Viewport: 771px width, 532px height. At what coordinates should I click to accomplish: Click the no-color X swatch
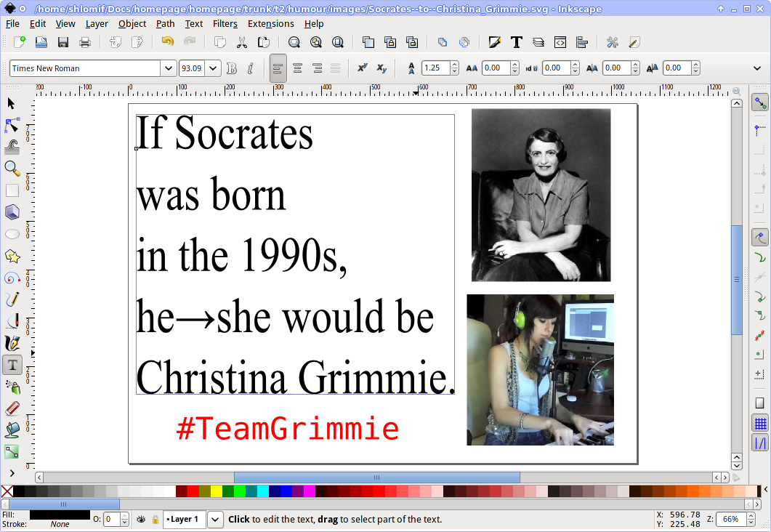(7, 491)
